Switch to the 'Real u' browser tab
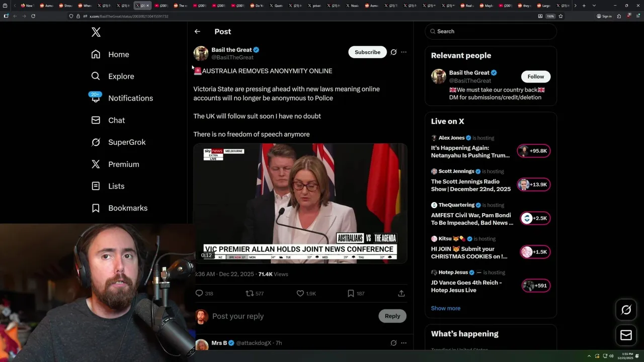The height and width of the screenshot is (362, 644). click(x=467, y=6)
